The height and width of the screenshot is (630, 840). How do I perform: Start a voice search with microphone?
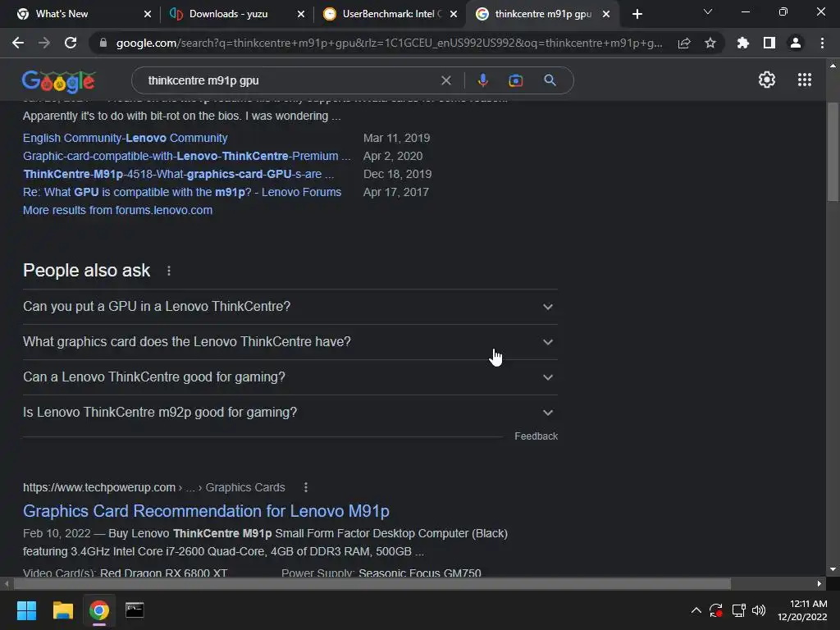482,80
